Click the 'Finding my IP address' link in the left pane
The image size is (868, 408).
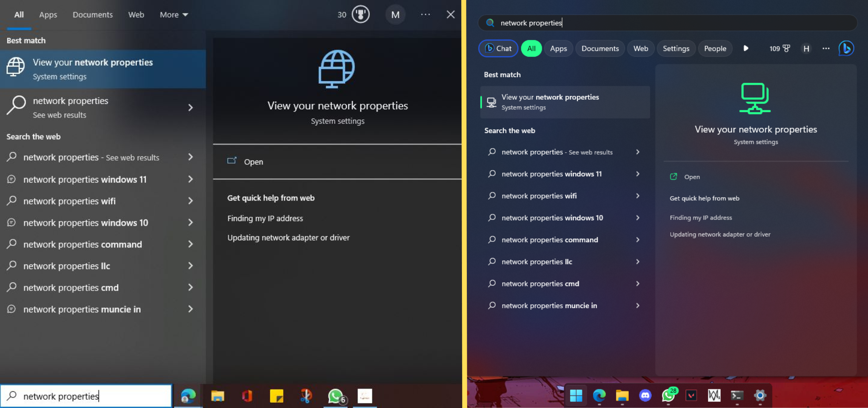coord(265,218)
